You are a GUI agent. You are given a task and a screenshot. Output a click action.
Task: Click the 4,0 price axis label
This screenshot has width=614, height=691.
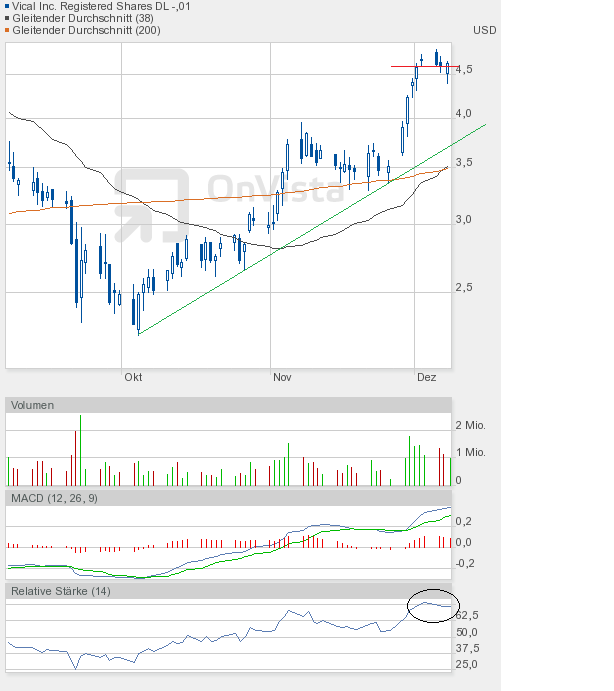click(464, 113)
